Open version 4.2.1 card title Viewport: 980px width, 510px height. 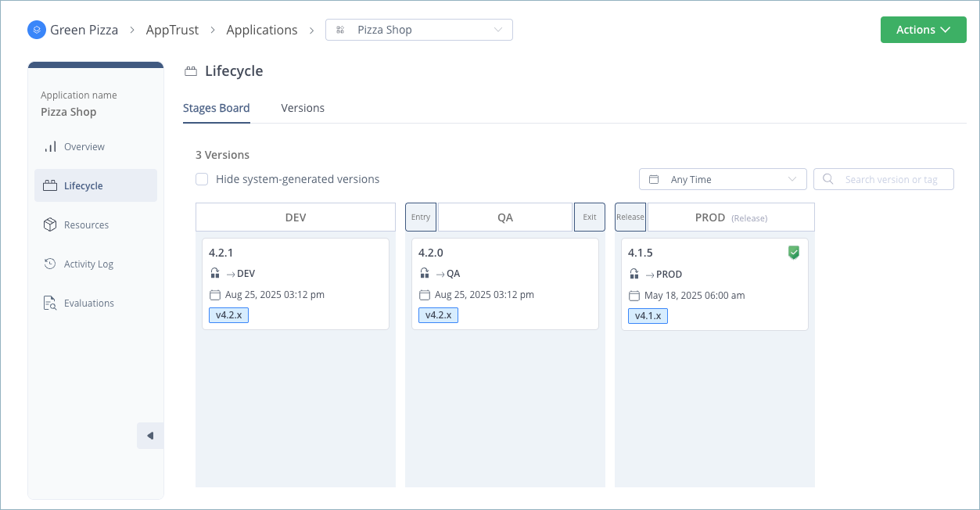(x=221, y=253)
